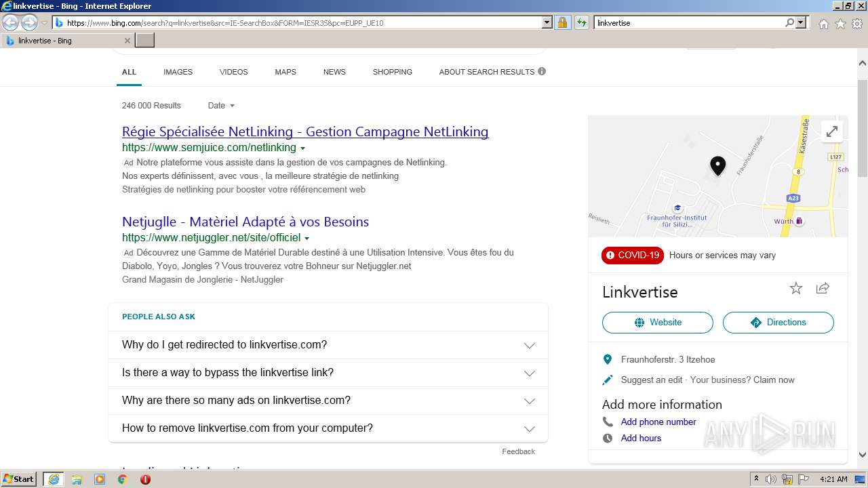Open 'Netjuglle - Matèriel Adapté' ad result
The height and width of the screenshot is (488, 868).
(245, 222)
